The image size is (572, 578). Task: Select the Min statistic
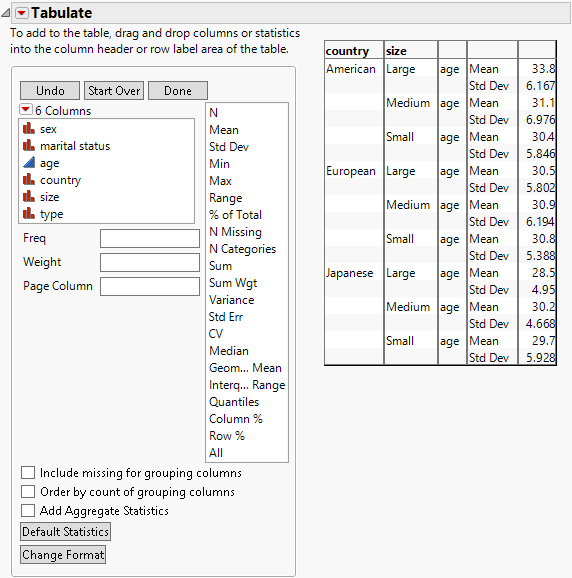(x=219, y=164)
